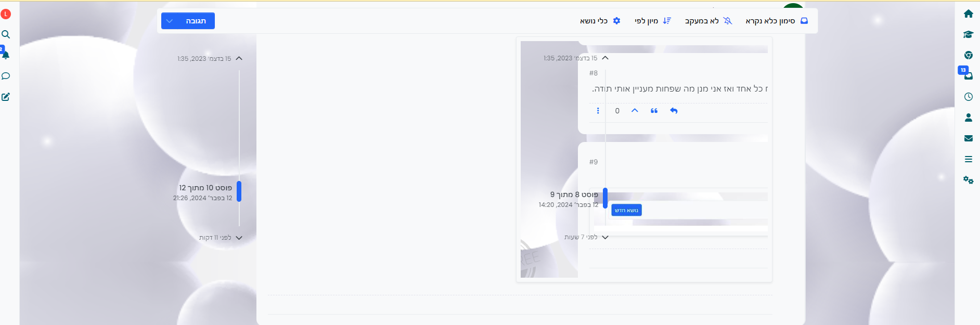Open drafts pencil-and-square icon
Image resolution: width=980 pixels, height=325 pixels.
(6, 97)
